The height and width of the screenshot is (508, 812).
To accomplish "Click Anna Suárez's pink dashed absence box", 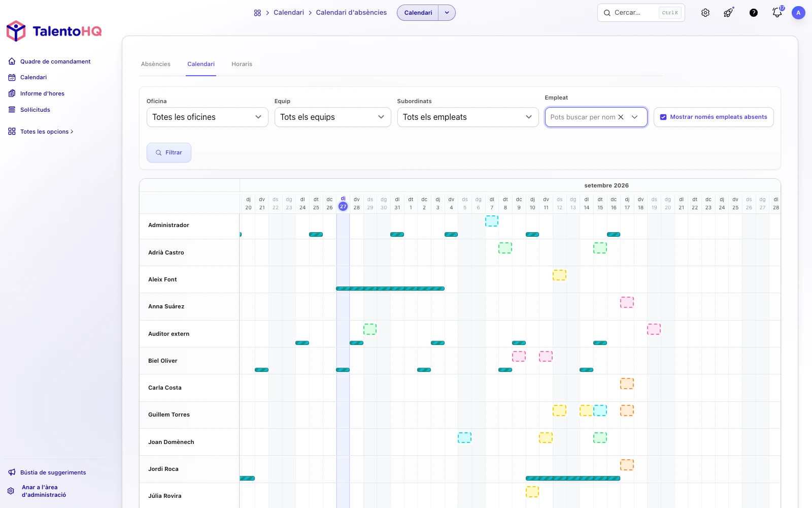I will [627, 302].
